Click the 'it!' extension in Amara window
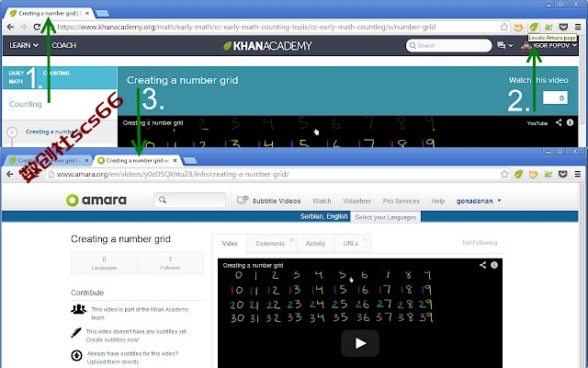Screen dimensions: 588x368 [548, 174]
